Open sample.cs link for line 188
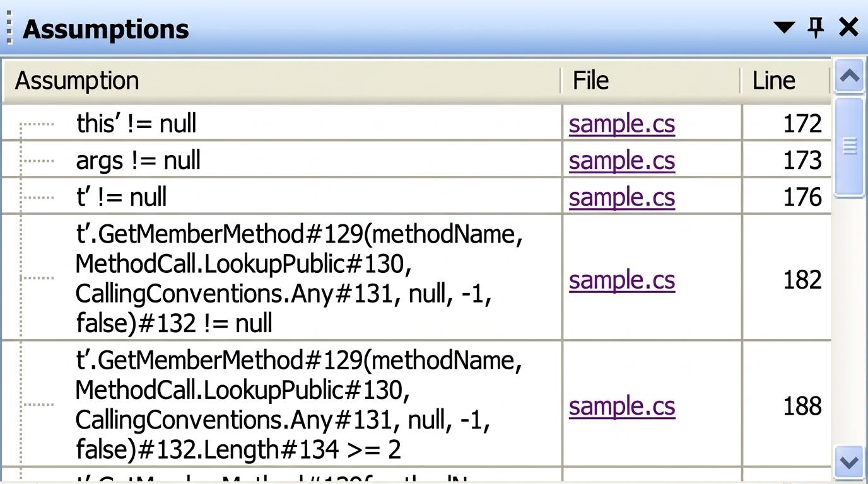 621,405
